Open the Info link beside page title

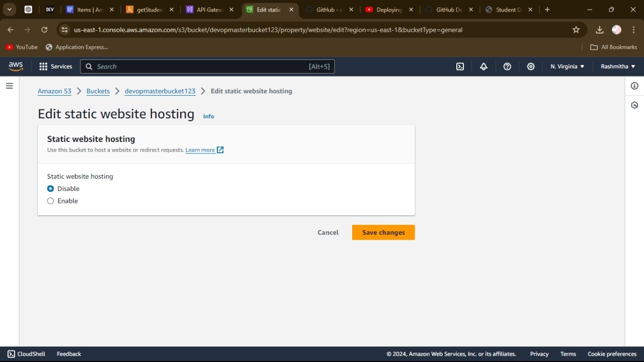[x=208, y=116]
